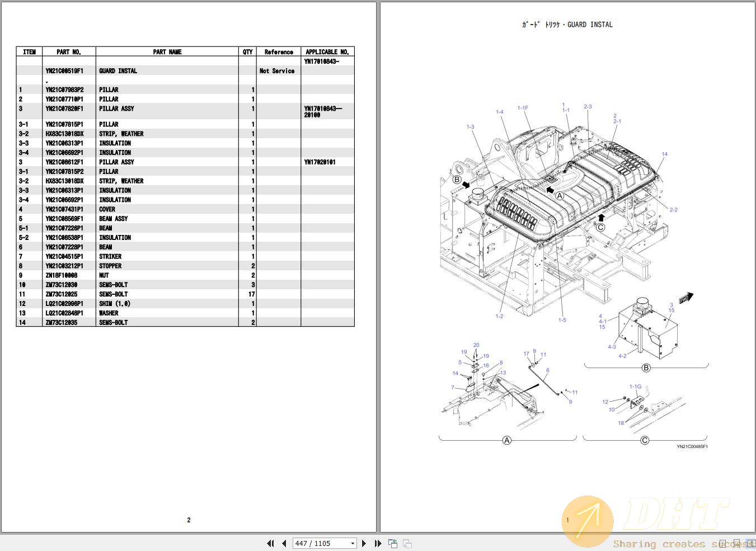
Task: Click part number YN21C07815P1
Action: click(64, 124)
